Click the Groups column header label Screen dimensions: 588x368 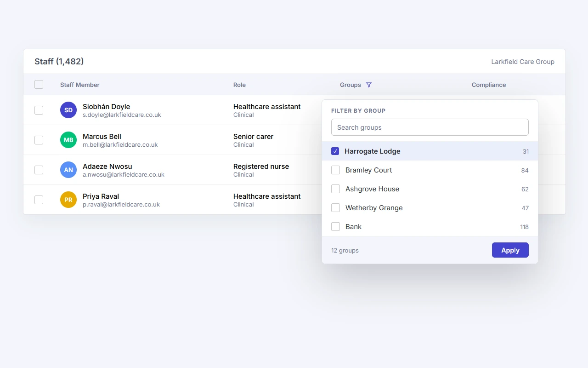(351, 85)
